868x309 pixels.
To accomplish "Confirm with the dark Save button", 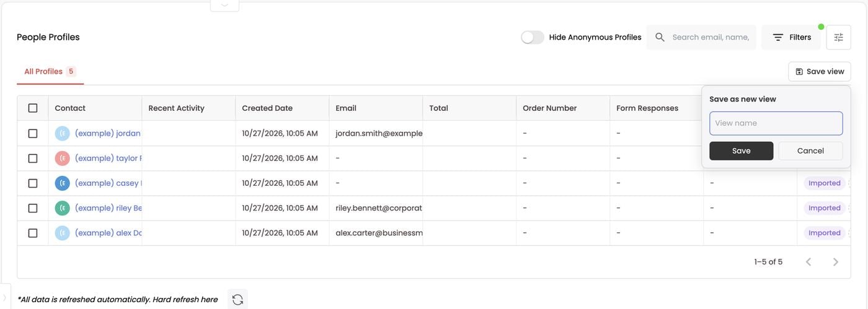I will coord(742,151).
